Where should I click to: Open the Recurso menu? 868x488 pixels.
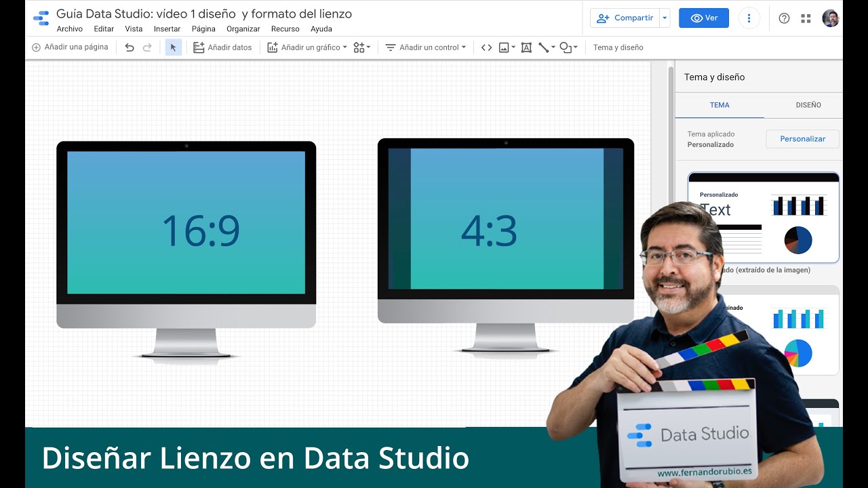tap(285, 29)
